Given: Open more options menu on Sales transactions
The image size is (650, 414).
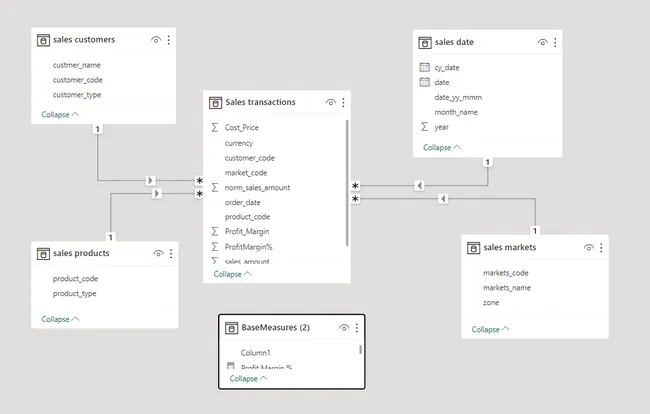Looking at the screenshot, I should pyautogui.click(x=343, y=102).
